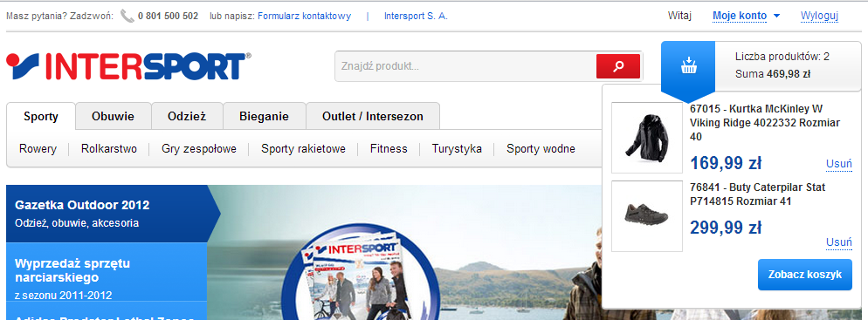This screenshot has height=320, width=868.
Task: Click the phone icon next to 0 801 500 502
Action: coord(127,16)
